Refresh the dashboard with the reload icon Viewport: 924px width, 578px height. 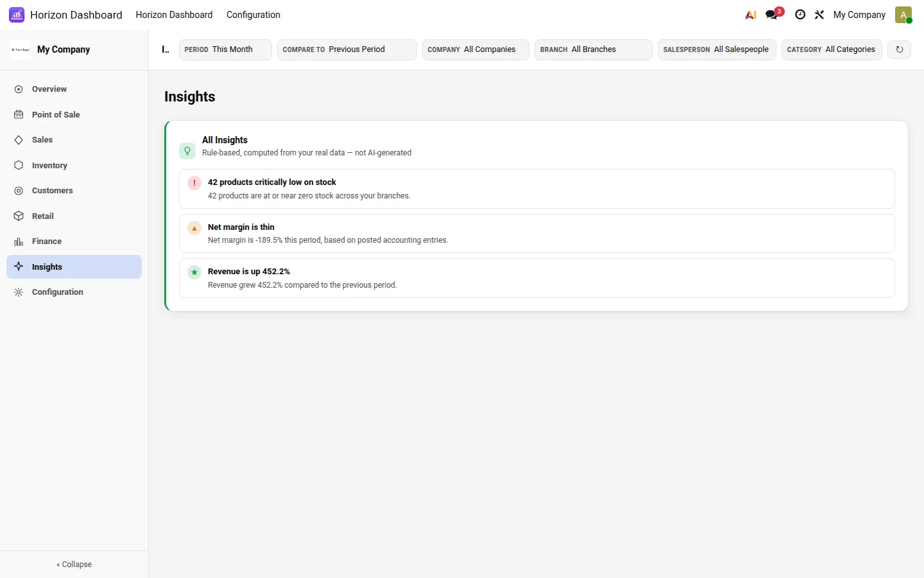[899, 49]
